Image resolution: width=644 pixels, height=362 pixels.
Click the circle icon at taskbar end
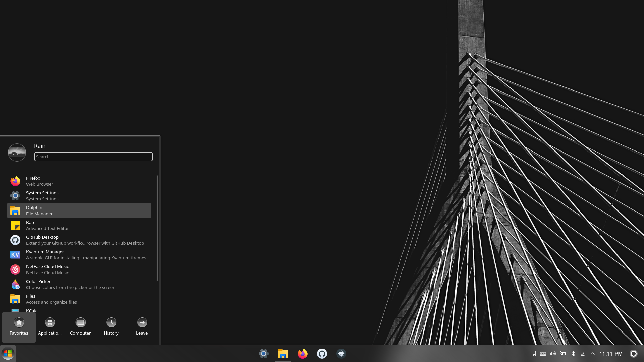click(x=634, y=354)
